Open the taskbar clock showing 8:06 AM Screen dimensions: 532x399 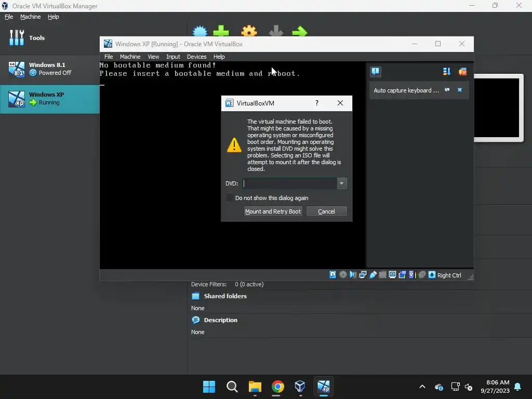click(495, 387)
